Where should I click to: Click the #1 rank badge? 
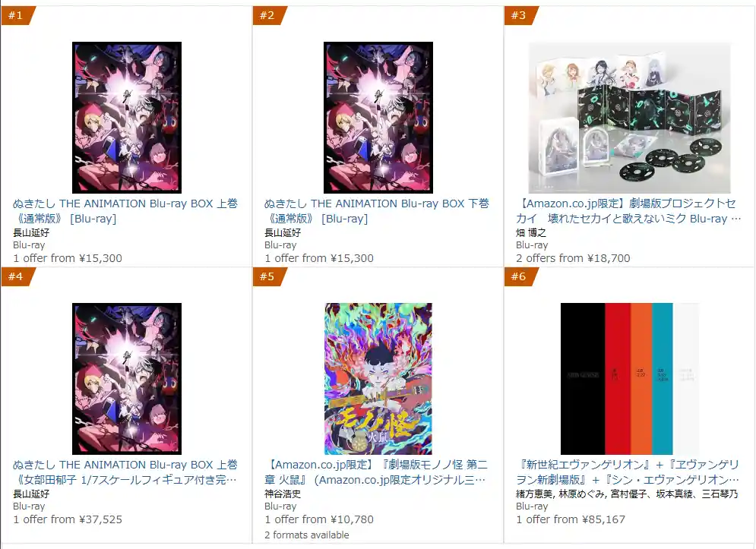point(17,15)
